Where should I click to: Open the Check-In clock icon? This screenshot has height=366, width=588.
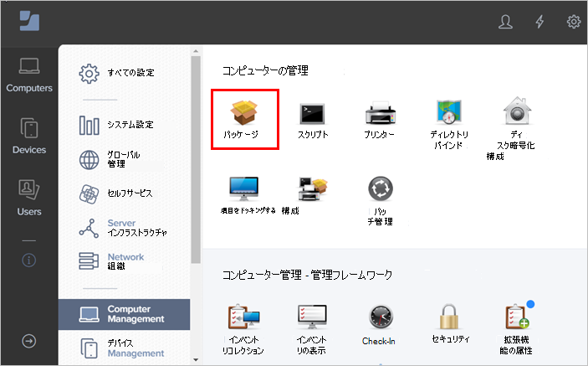pyautogui.click(x=381, y=317)
